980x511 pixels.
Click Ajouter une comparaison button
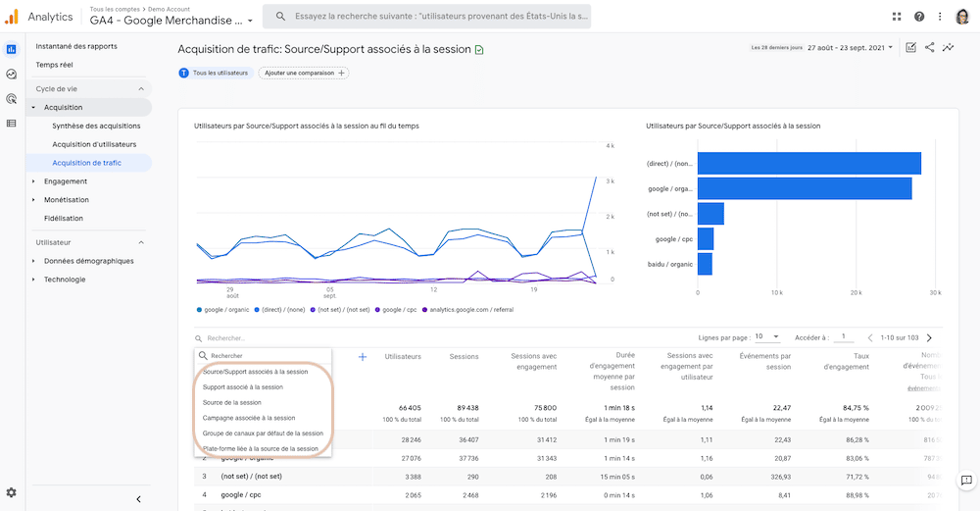pyautogui.click(x=304, y=74)
